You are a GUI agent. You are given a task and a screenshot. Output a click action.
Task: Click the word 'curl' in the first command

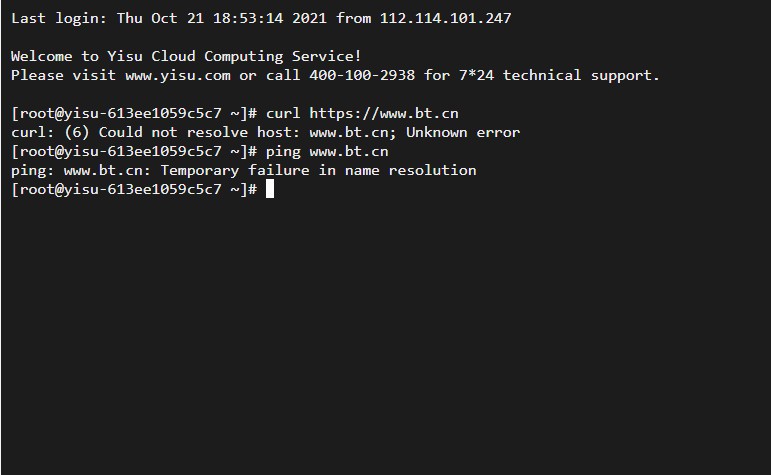click(283, 114)
